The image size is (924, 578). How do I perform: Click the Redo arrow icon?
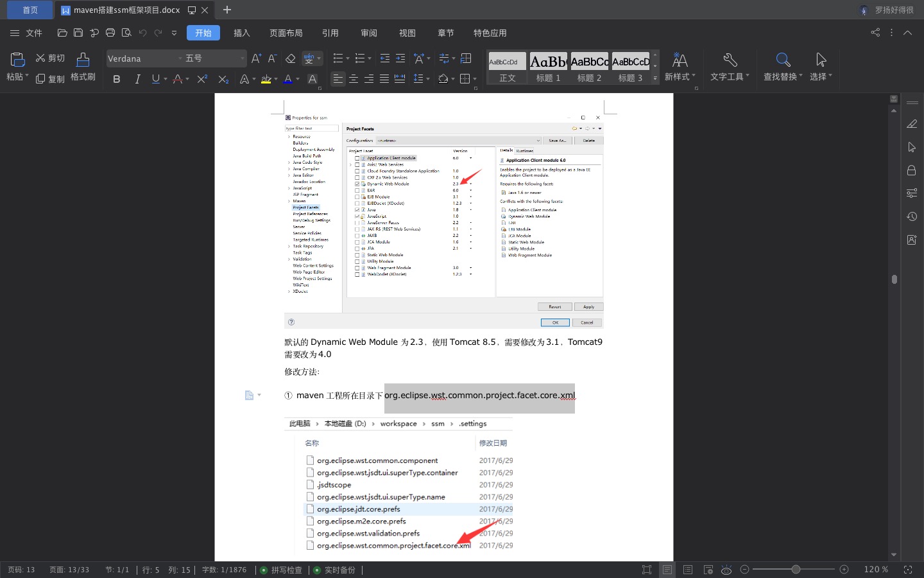coord(158,33)
